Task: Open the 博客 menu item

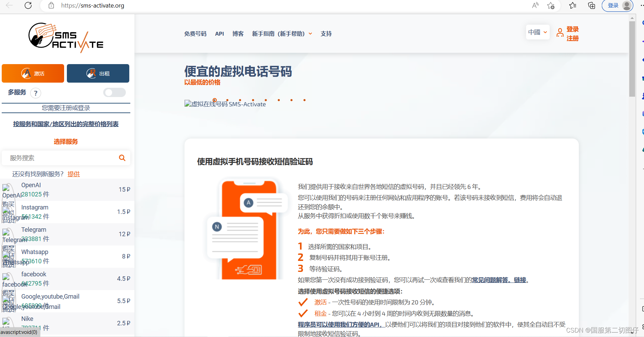Action: pyautogui.click(x=238, y=34)
